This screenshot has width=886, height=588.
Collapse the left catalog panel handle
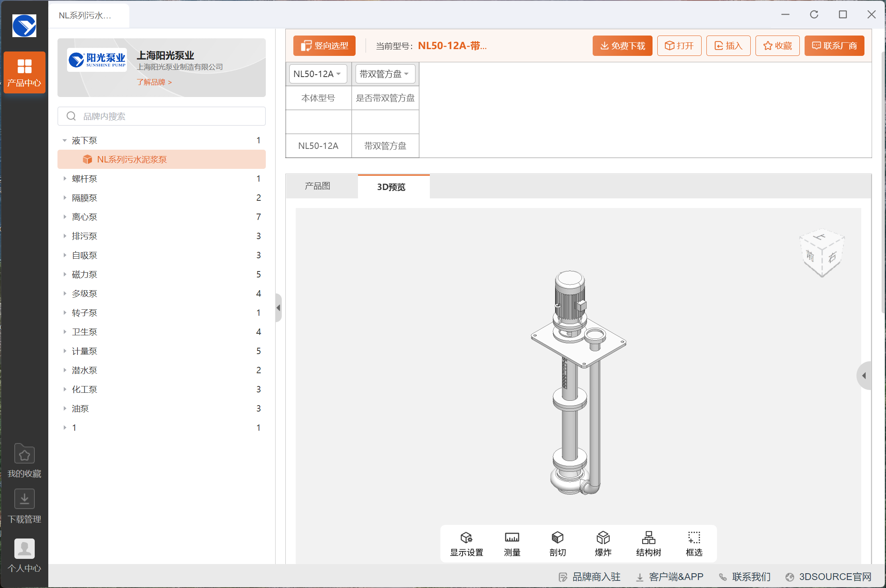click(279, 308)
